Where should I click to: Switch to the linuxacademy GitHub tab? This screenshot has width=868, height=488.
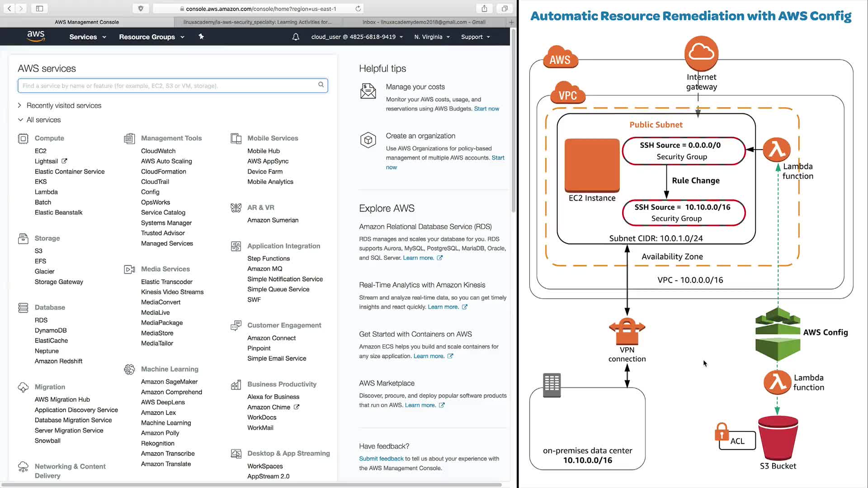click(x=257, y=22)
